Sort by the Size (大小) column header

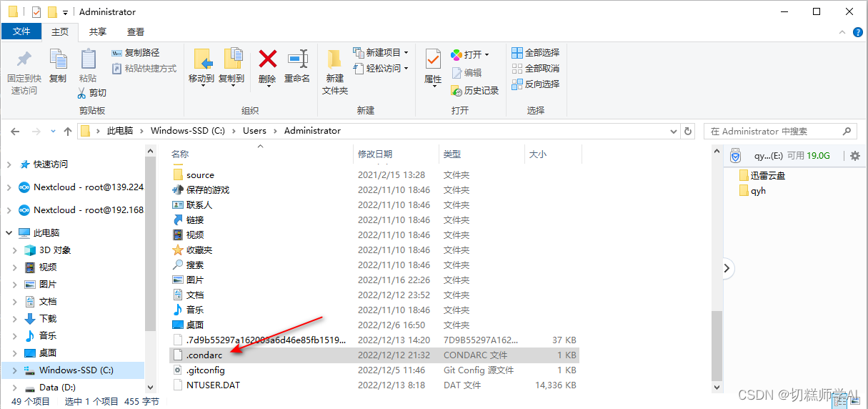(x=537, y=154)
